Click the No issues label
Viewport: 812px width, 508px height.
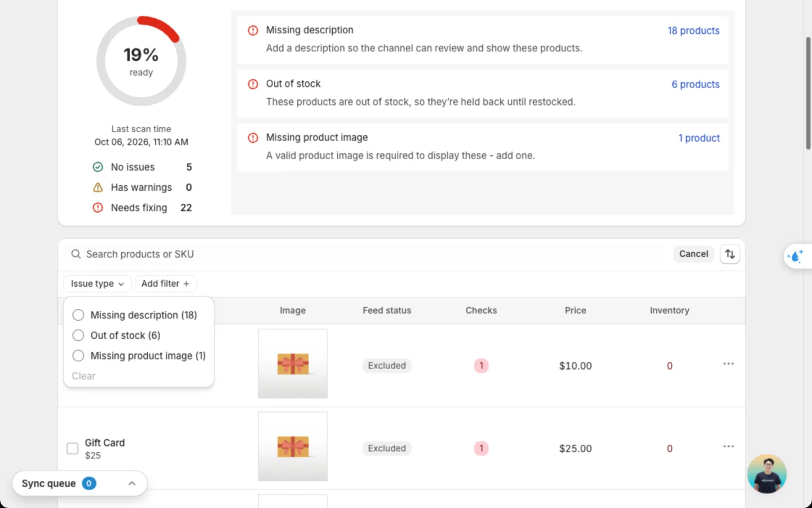pyautogui.click(x=133, y=167)
